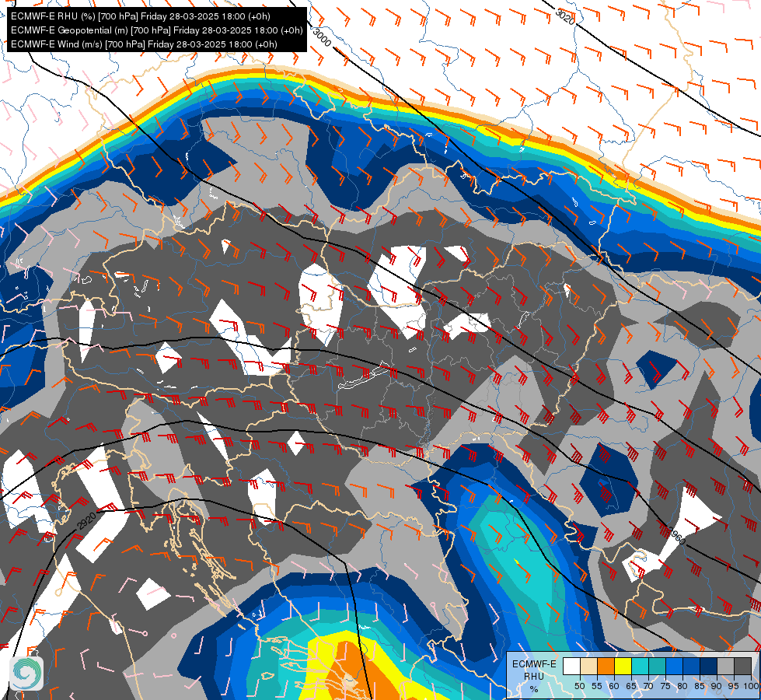
Task: Click the legend value 95
Action: pos(734,686)
